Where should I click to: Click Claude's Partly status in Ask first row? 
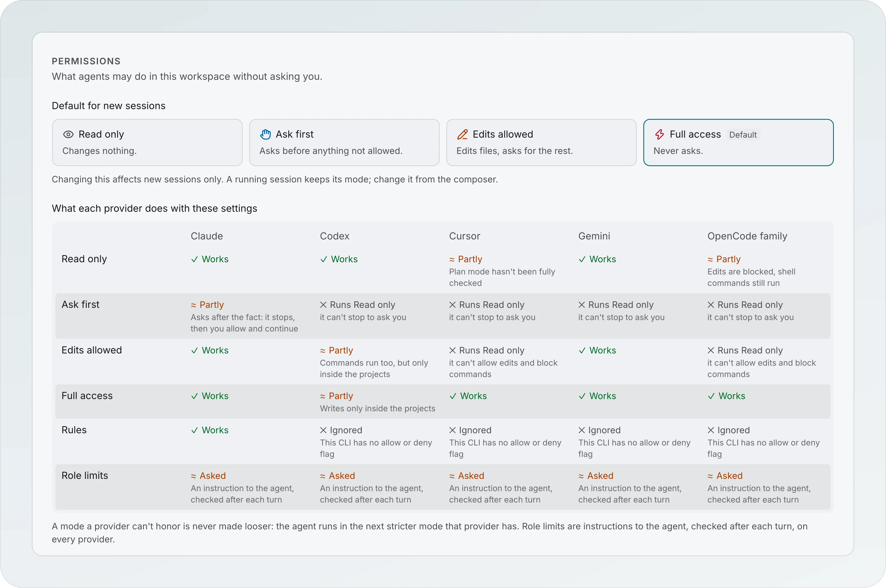tap(207, 305)
